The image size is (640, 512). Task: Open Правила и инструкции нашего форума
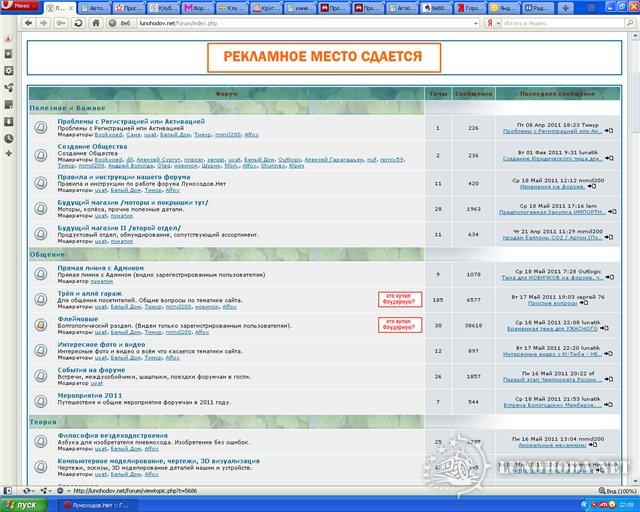click(x=124, y=177)
